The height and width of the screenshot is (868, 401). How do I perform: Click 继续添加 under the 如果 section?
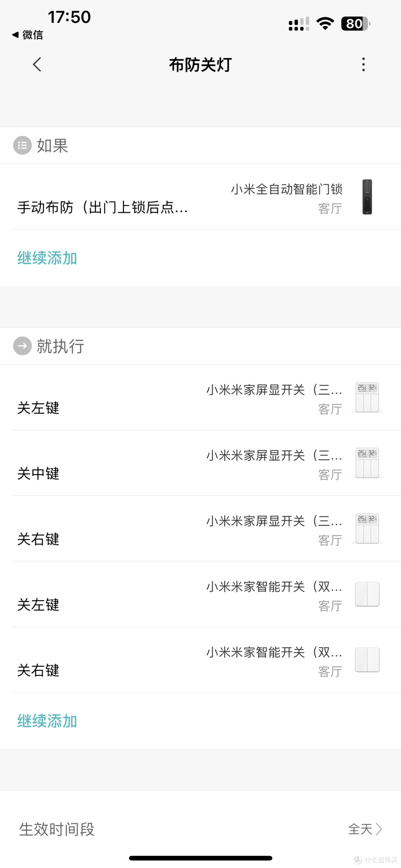click(x=47, y=258)
